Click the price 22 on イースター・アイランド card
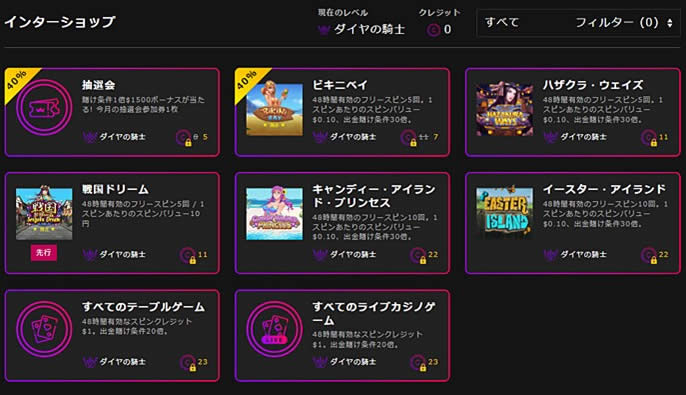The image size is (686, 395). [663, 254]
